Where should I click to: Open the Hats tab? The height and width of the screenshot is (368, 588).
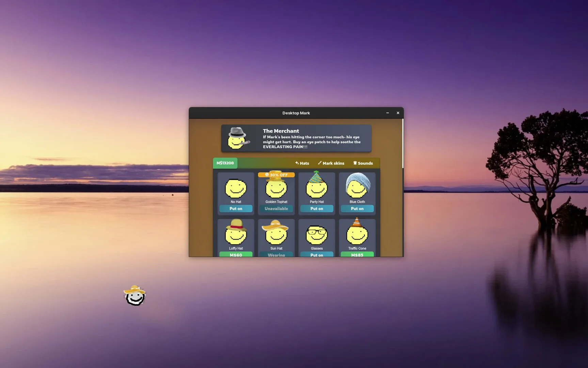pyautogui.click(x=302, y=163)
